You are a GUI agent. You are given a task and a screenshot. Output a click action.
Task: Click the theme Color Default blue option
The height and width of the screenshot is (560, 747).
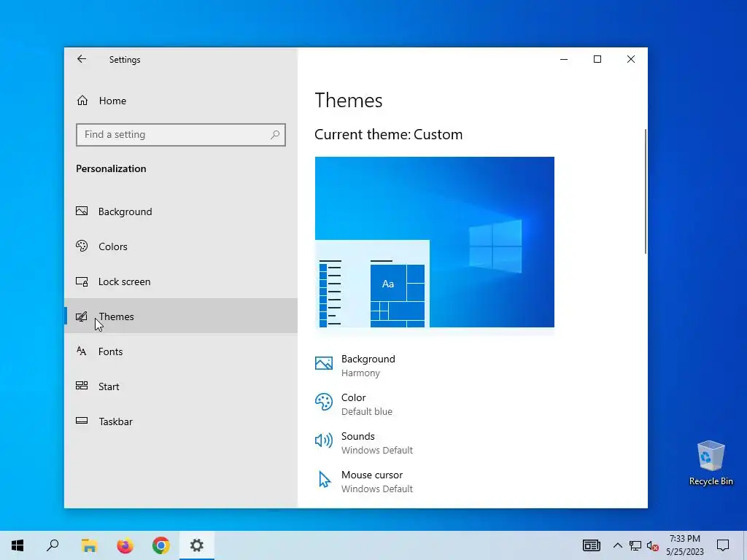(354, 404)
